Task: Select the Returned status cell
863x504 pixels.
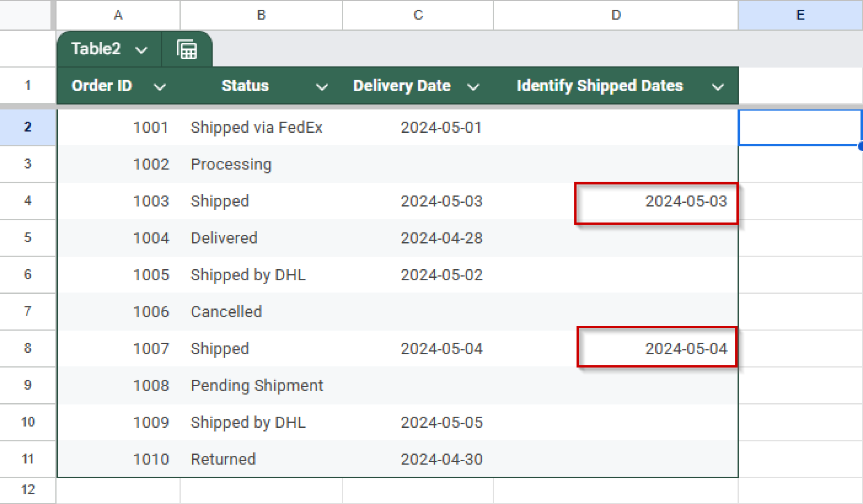Action: tap(223, 459)
